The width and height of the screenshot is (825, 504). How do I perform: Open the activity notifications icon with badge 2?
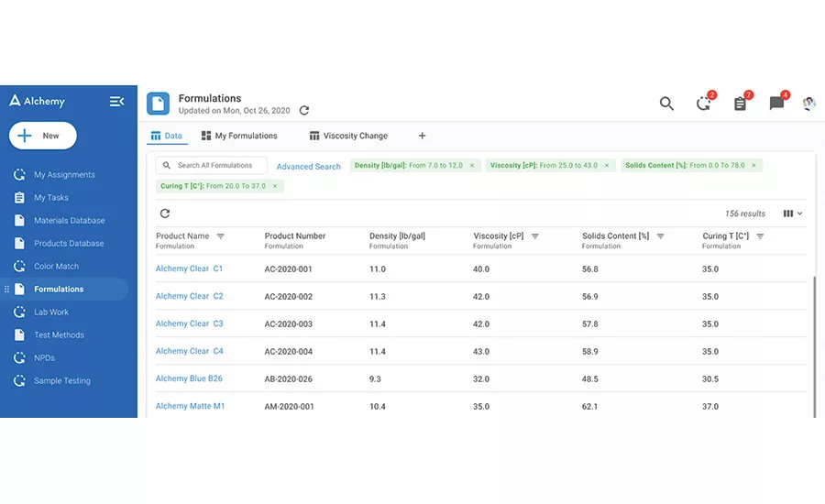tap(703, 104)
